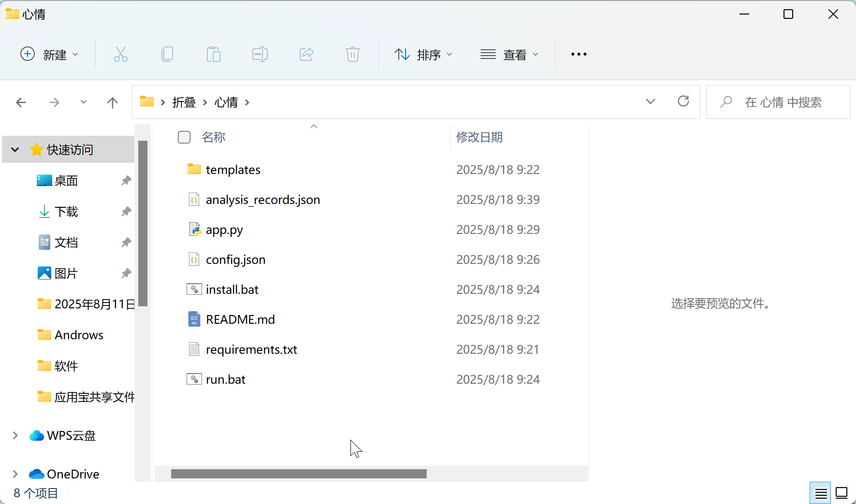This screenshot has width=856, height=504.
Task: Go up one folder level
Action: 112,102
